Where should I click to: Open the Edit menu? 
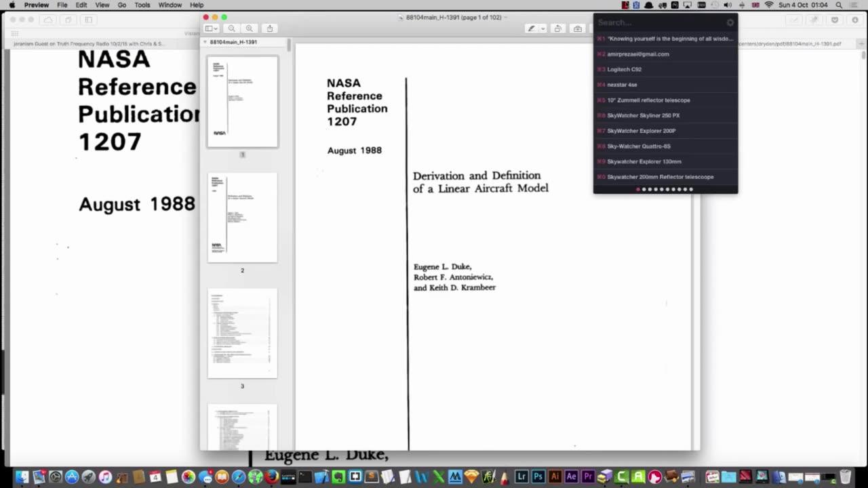(81, 5)
